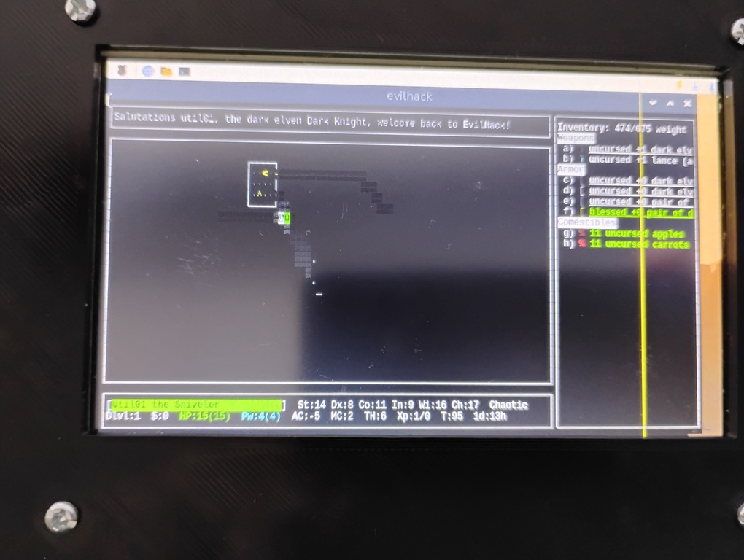Select inventory item f, blessed +0 pair
The width and height of the screenshot is (744, 560).
click(x=627, y=212)
